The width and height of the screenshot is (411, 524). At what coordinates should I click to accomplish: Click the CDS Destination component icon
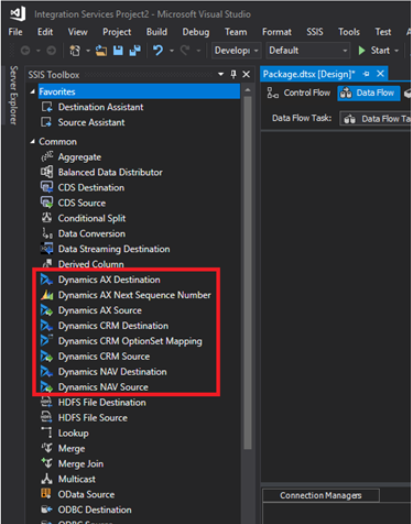point(47,187)
